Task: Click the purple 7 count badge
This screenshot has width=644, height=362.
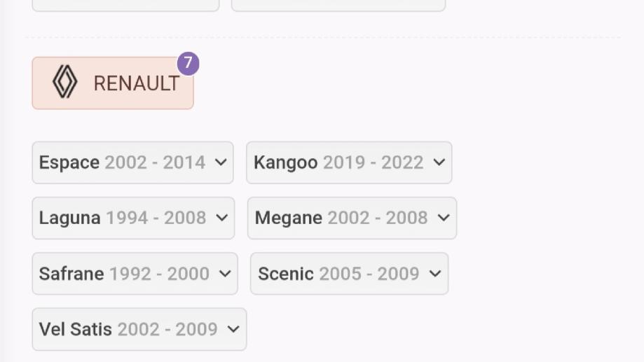Action: click(x=188, y=64)
